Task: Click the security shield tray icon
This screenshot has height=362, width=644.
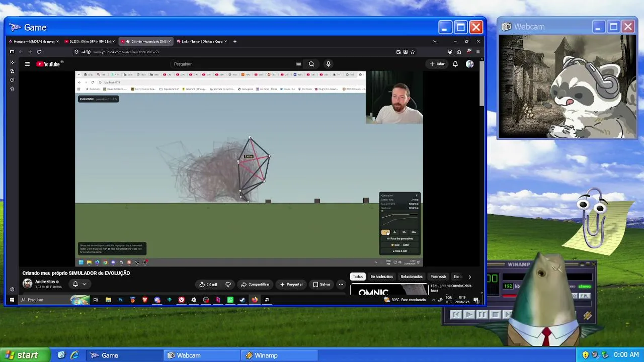Action: pyautogui.click(x=585, y=355)
